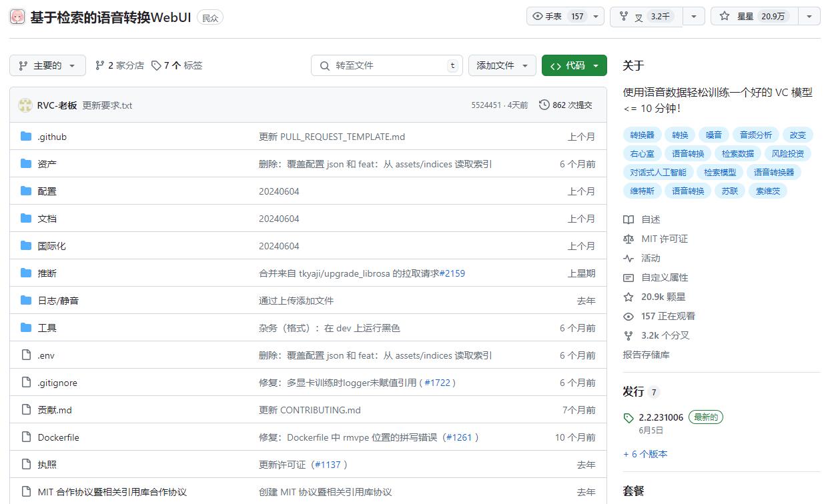This screenshot has height=504, width=830.
Task: Open the + 6 个版本 link
Action: pyautogui.click(x=645, y=454)
